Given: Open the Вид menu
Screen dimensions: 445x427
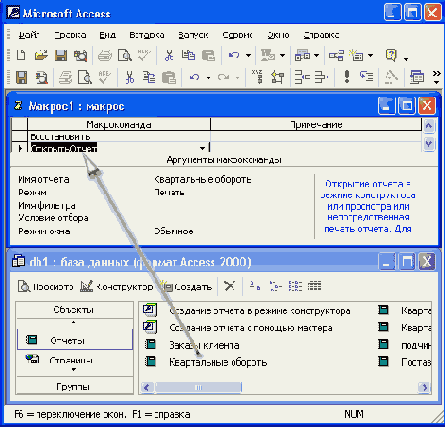Looking at the screenshot, I should (x=108, y=35).
